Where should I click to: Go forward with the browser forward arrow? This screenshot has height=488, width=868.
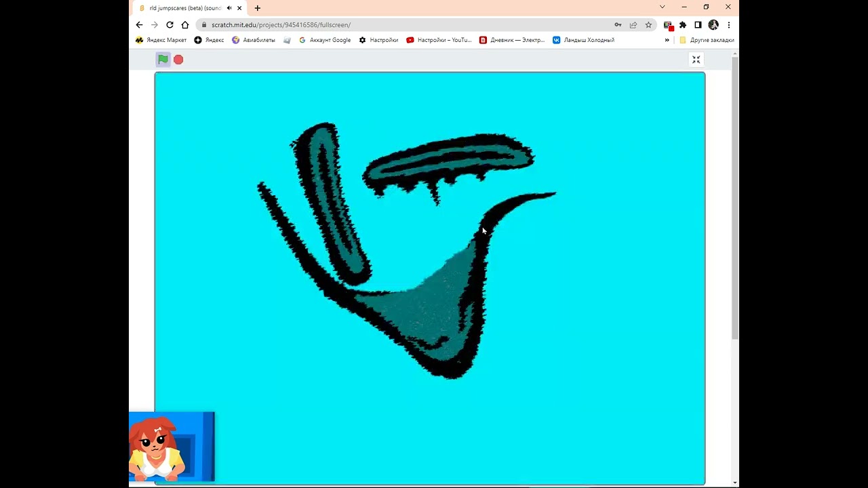click(155, 25)
